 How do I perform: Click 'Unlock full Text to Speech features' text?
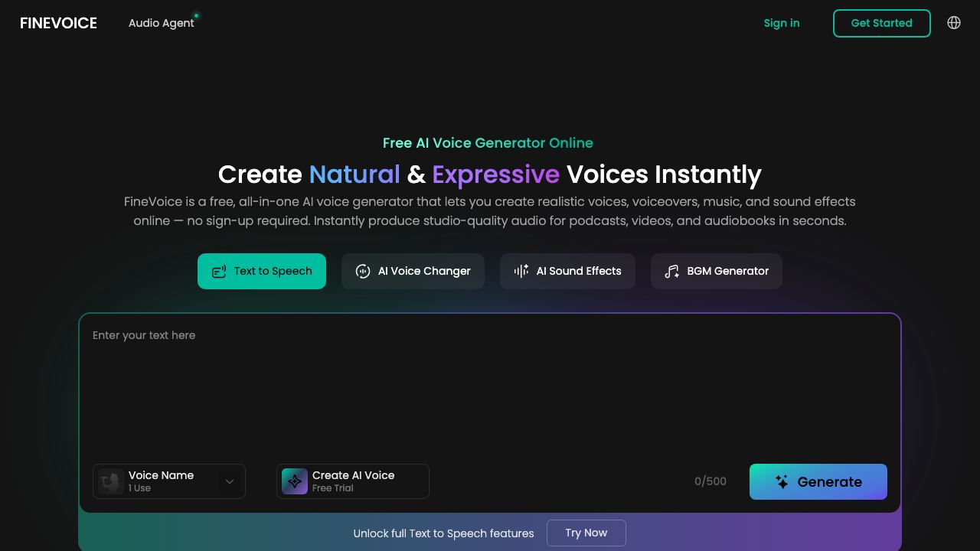click(x=444, y=533)
